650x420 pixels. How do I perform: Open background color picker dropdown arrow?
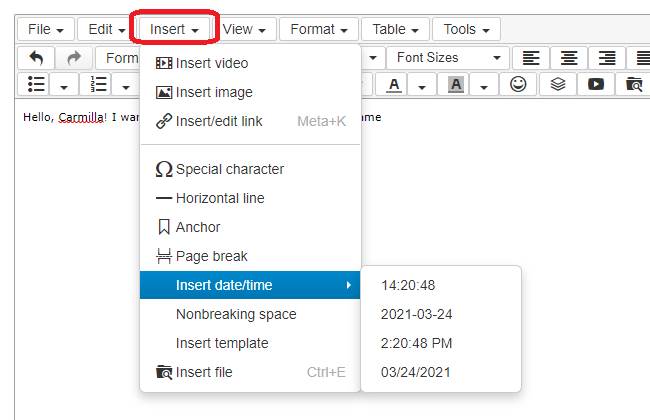(484, 87)
